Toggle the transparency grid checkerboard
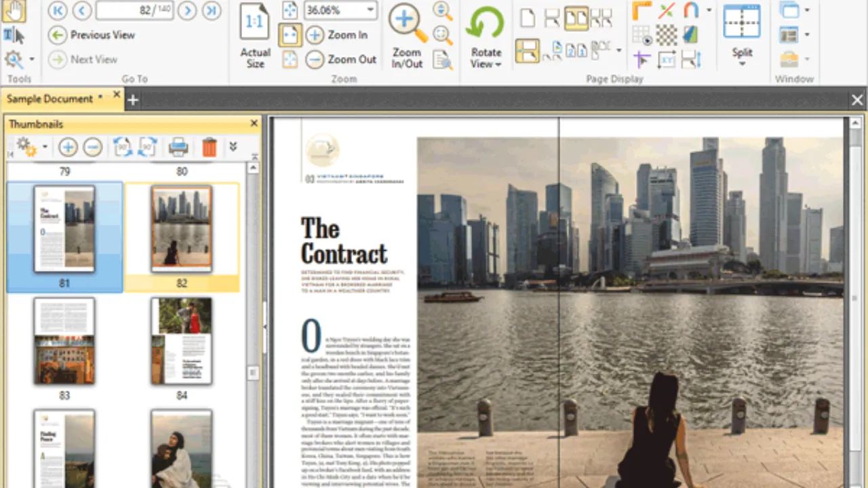This screenshot has height=488, width=868. pyautogui.click(x=667, y=35)
